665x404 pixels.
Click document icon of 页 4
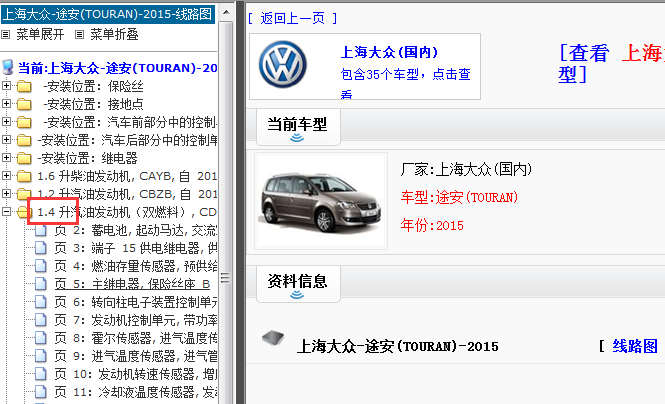[x=41, y=267]
